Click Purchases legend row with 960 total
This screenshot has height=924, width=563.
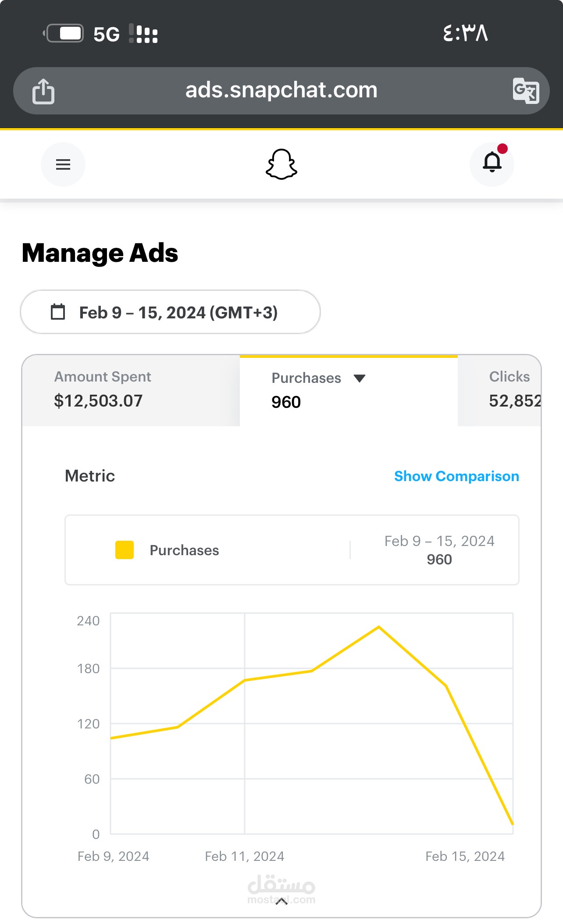coord(292,550)
